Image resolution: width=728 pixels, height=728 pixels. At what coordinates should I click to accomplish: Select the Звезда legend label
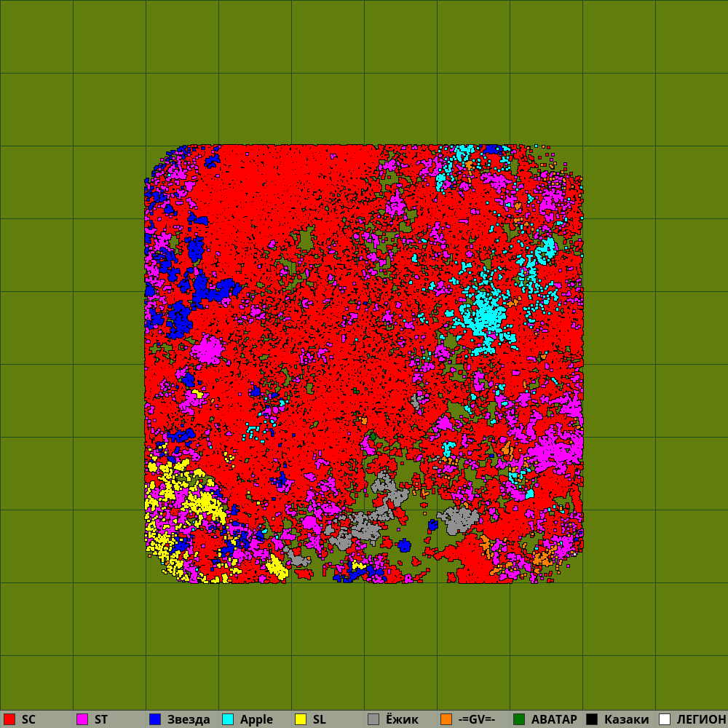pyautogui.click(x=189, y=720)
